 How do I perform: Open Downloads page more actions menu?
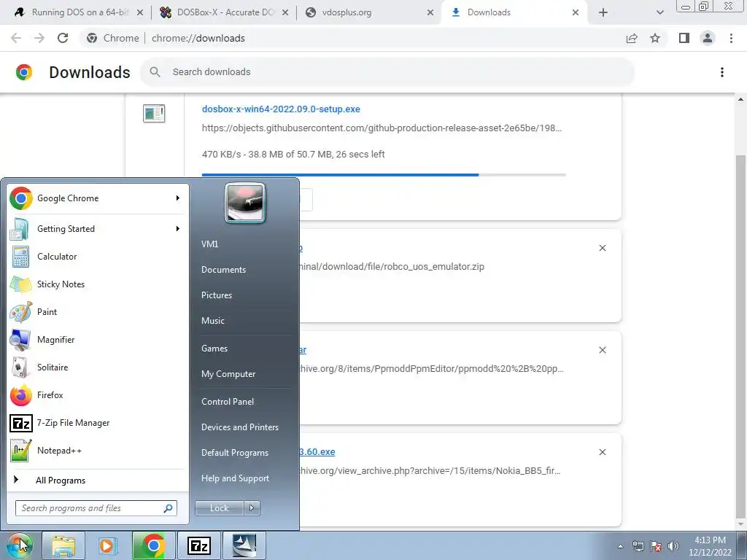(x=722, y=72)
